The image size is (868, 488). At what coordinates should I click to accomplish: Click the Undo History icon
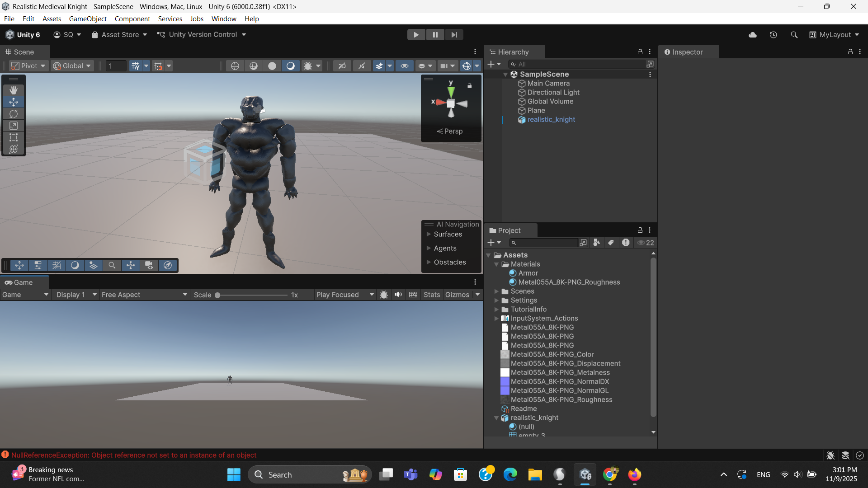point(774,35)
